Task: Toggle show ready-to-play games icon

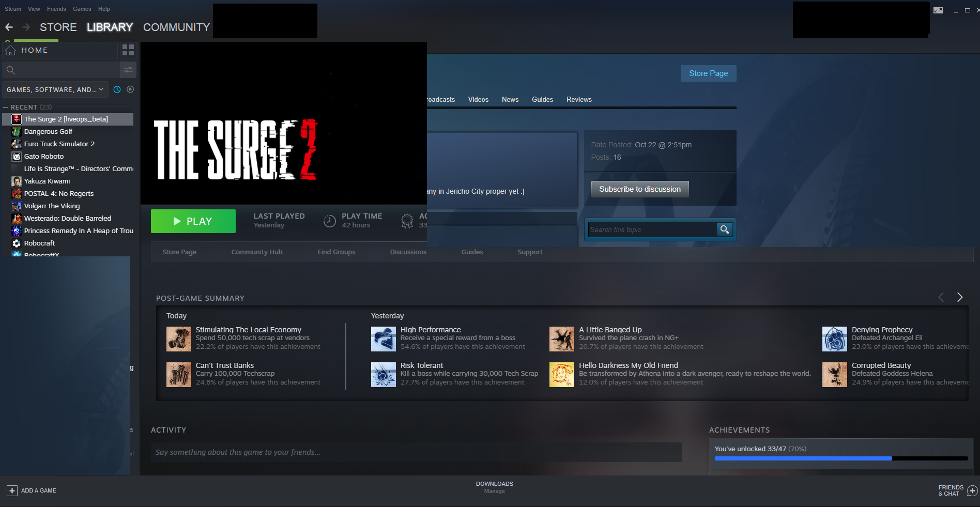Action: [130, 89]
